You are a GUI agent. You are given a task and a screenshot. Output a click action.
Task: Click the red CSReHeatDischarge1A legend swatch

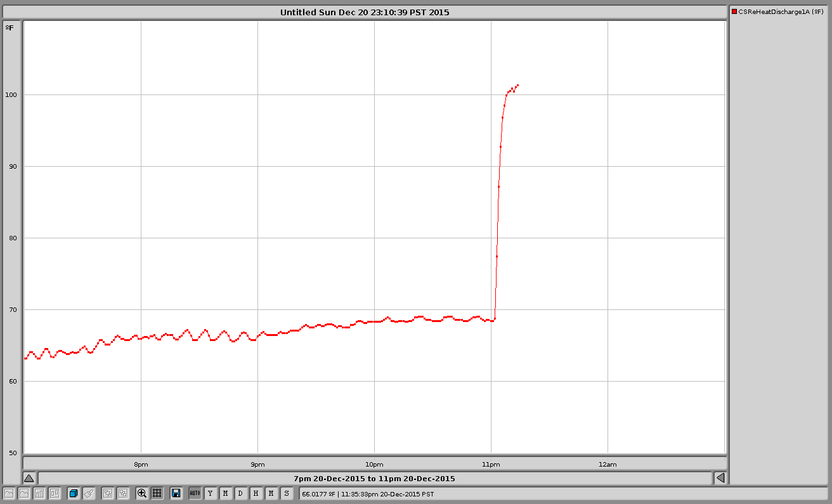pos(734,11)
